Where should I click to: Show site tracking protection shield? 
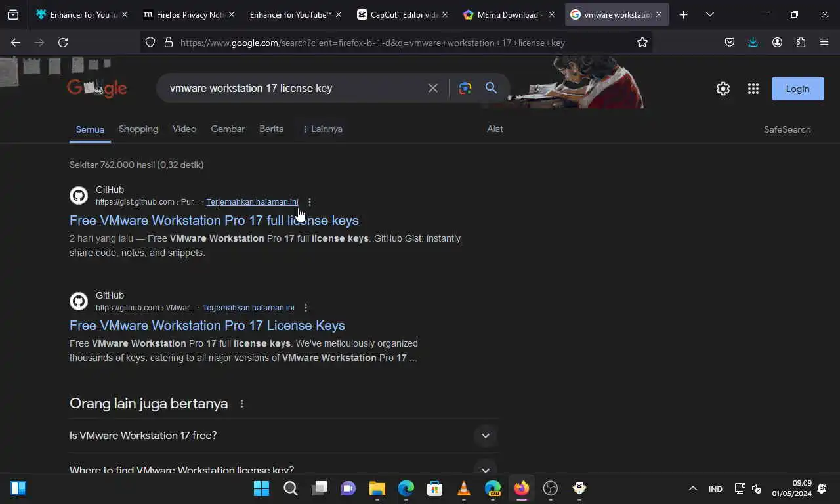(150, 42)
